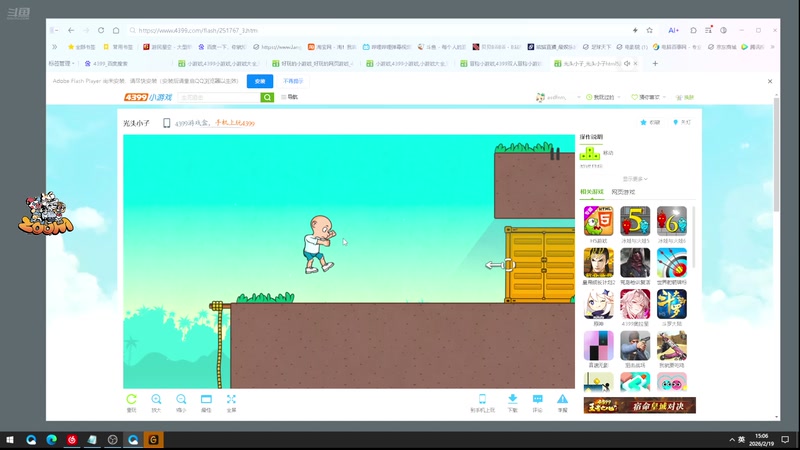This screenshot has height=450, width=800.
Task: Switch to the 4399_百度搜索 tab
Action: tap(107, 64)
